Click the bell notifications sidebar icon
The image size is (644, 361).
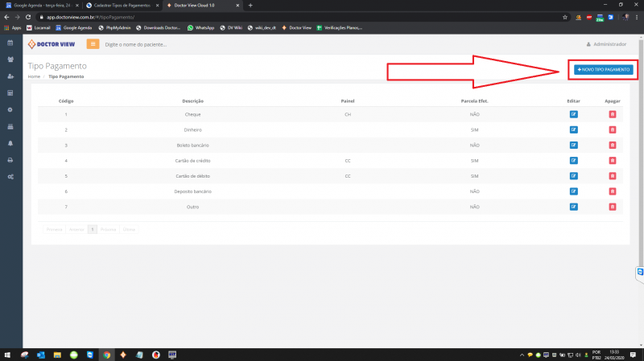[x=10, y=143]
